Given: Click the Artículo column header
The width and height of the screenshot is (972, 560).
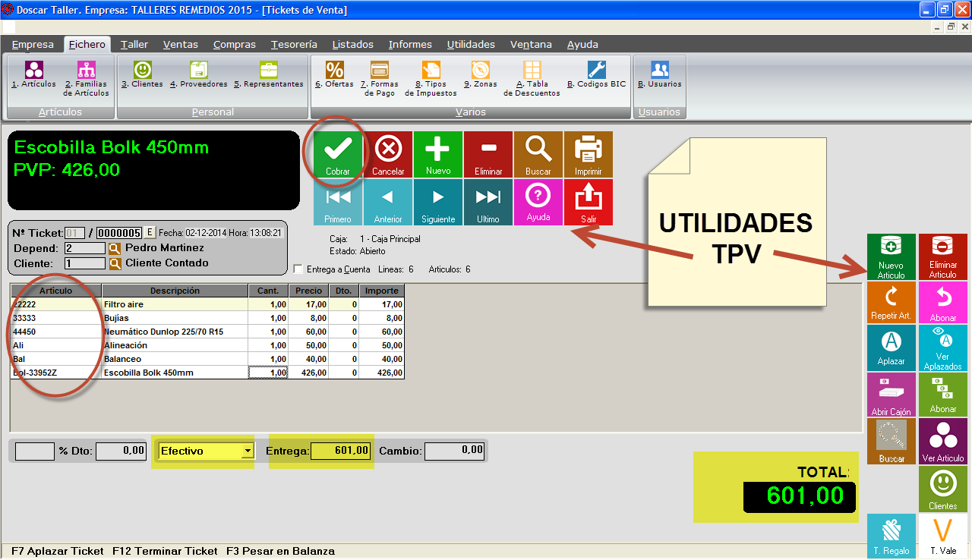Looking at the screenshot, I should click(56, 291).
